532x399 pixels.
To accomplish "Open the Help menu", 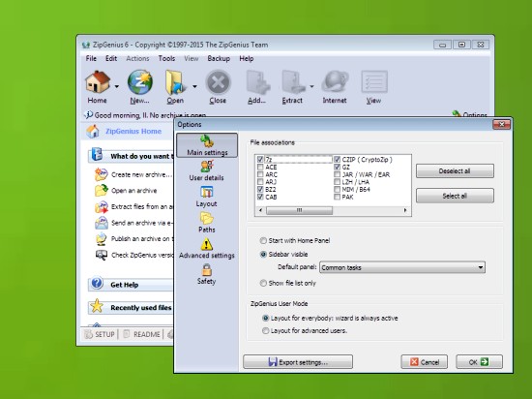I will point(247,58).
